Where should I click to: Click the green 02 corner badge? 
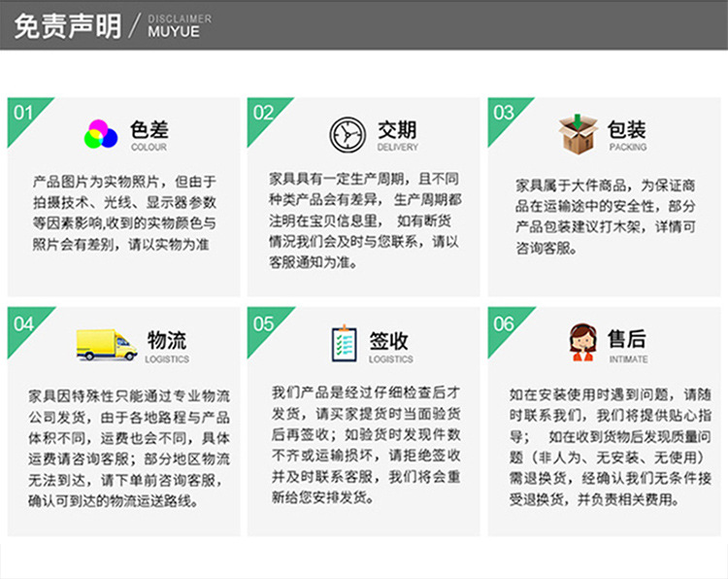[263, 115]
